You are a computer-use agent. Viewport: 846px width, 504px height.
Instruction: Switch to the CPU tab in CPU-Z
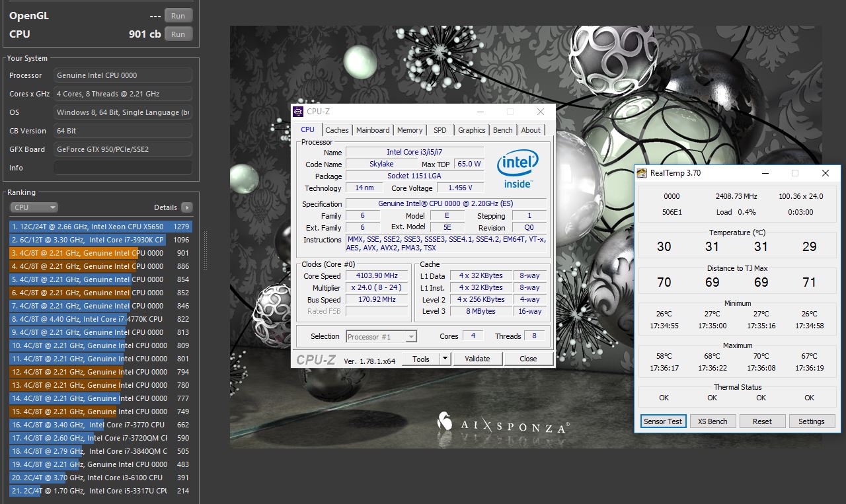pyautogui.click(x=307, y=129)
